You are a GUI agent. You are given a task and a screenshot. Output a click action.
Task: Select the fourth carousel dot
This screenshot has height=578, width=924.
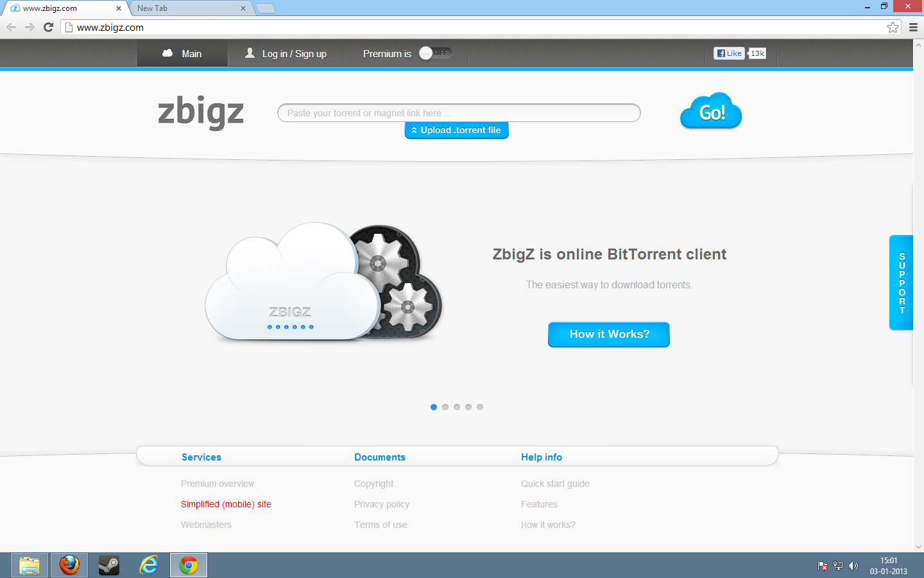(x=468, y=407)
